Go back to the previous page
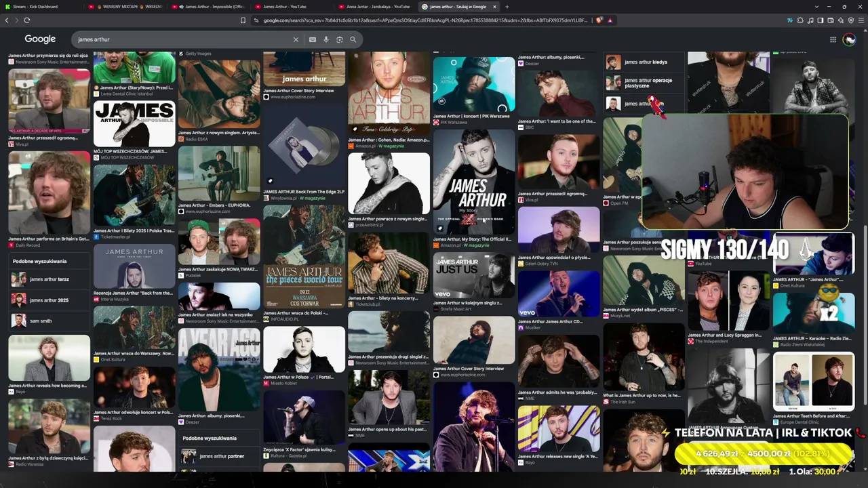Viewport: 868px width, 488px height. [x=7, y=20]
